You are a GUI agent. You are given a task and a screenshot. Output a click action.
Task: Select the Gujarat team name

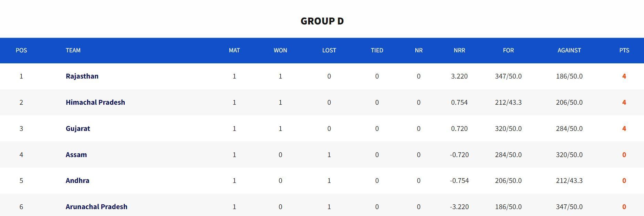pos(78,128)
